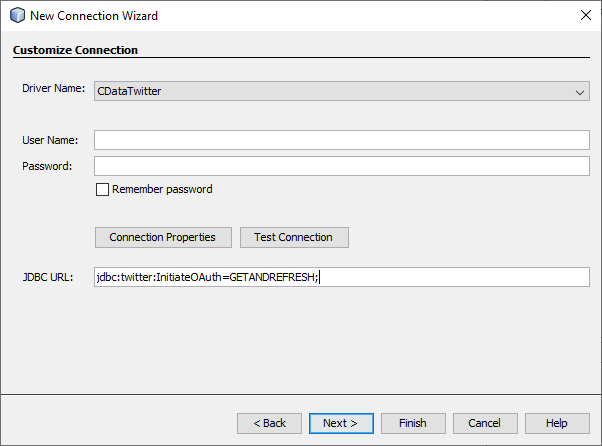Cancel the connection wizard
The width and height of the screenshot is (602, 446).
(485, 423)
